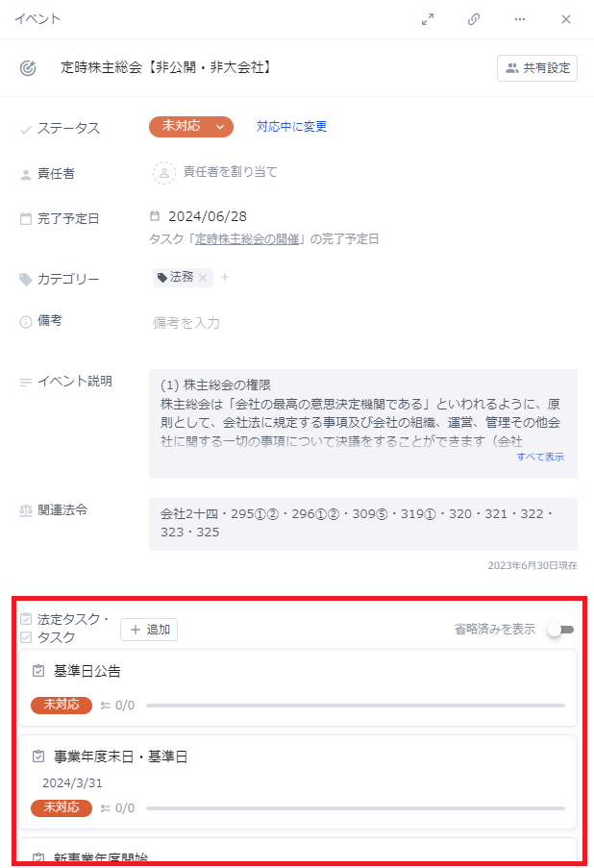Click the 追加 task button

pos(149,630)
